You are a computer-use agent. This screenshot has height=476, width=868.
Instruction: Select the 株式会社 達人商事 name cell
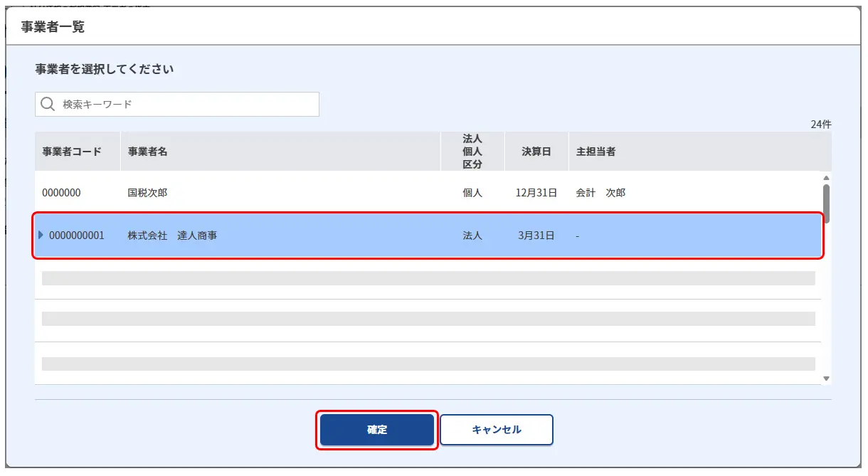[x=172, y=236]
